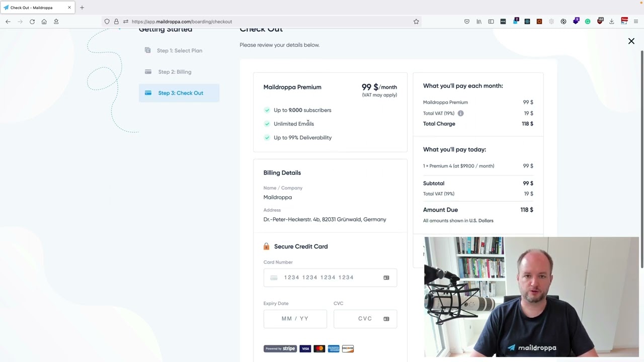Image resolution: width=644 pixels, height=362 pixels.
Task: Open the Firefox hamburger menu
Action: coord(636,22)
